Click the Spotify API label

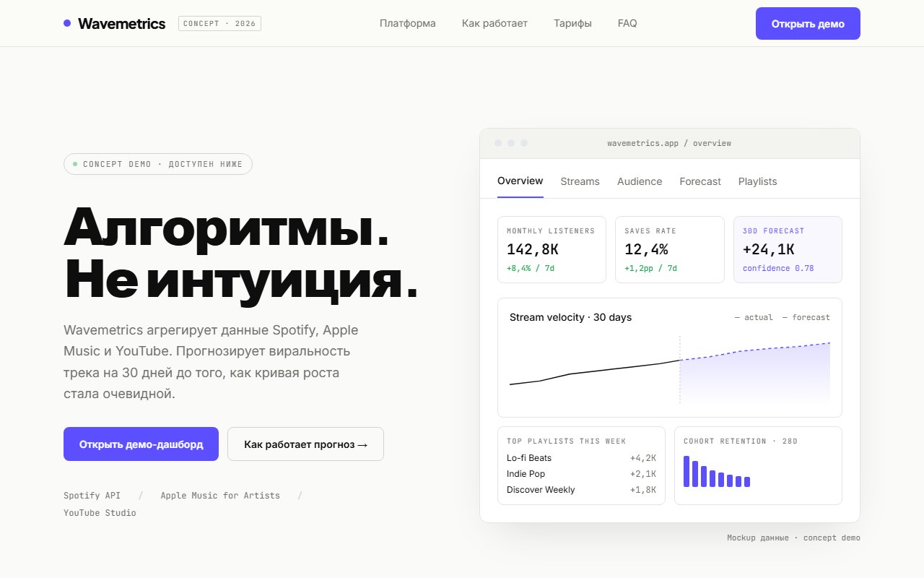pyautogui.click(x=92, y=496)
